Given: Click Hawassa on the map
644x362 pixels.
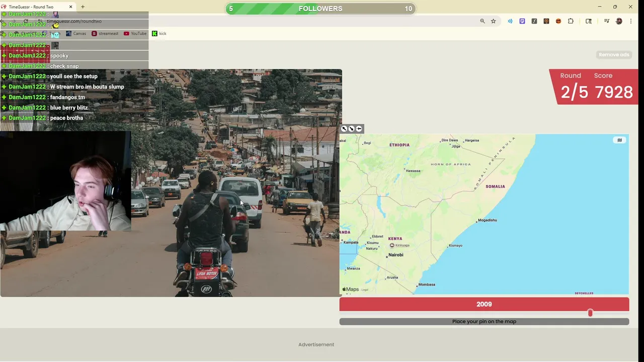Looking at the screenshot, I should [412, 171].
